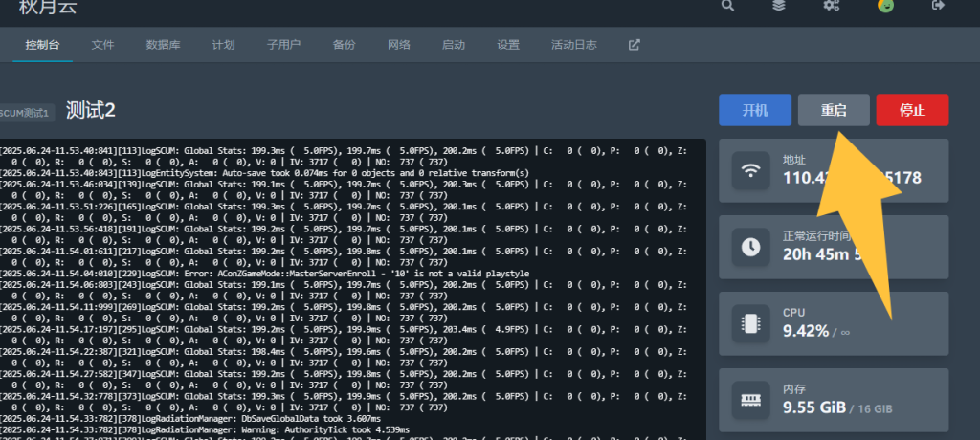This screenshot has height=440, width=980.
Task: Select the 活动日志 tab
Action: [574, 45]
